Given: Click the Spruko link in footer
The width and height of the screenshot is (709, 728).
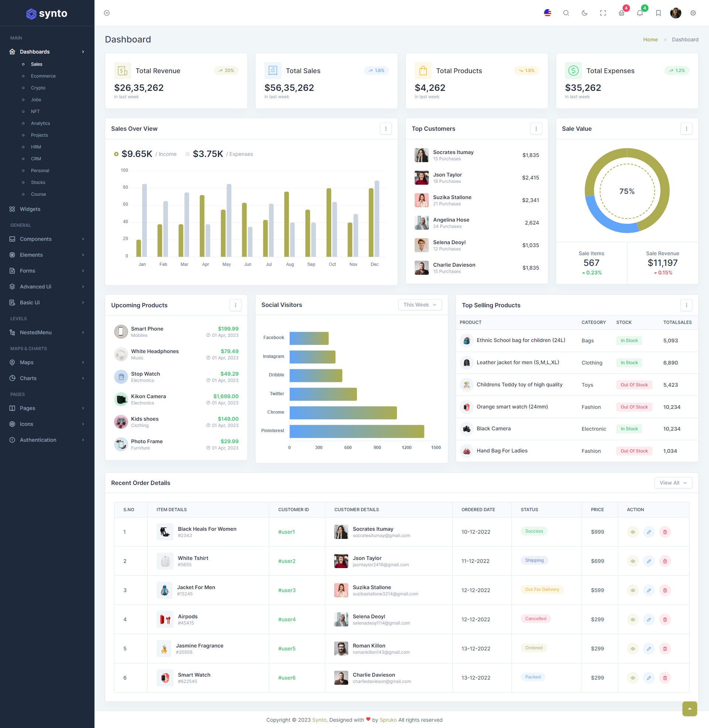Looking at the screenshot, I should click(x=388, y=720).
